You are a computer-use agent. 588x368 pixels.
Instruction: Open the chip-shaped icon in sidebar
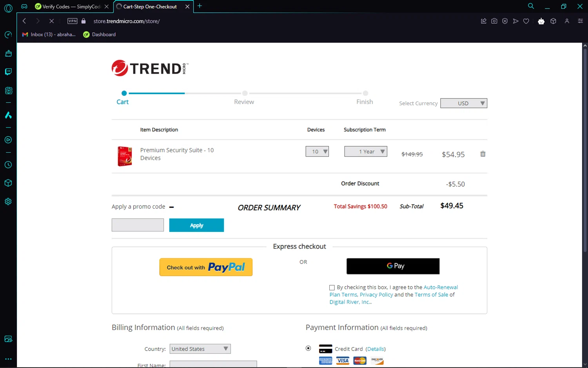point(8,91)
